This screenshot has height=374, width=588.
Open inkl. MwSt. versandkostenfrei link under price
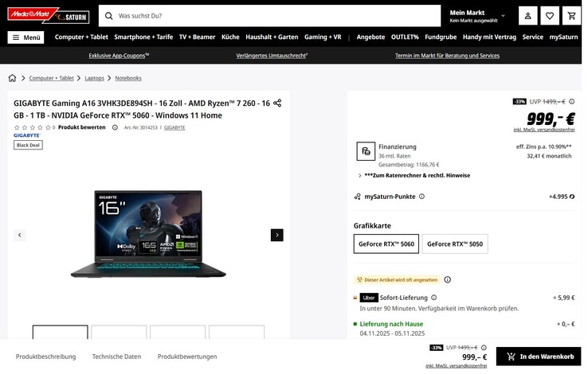(544, 130)
